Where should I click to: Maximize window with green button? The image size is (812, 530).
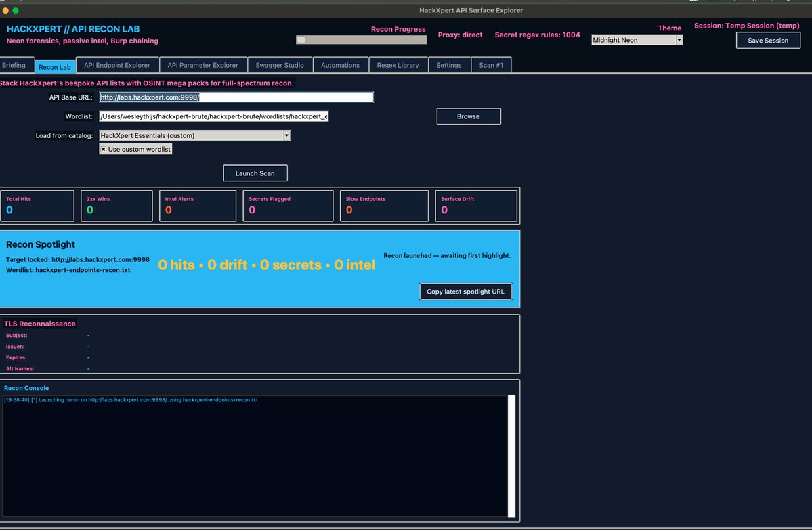[x=16, y=10]
